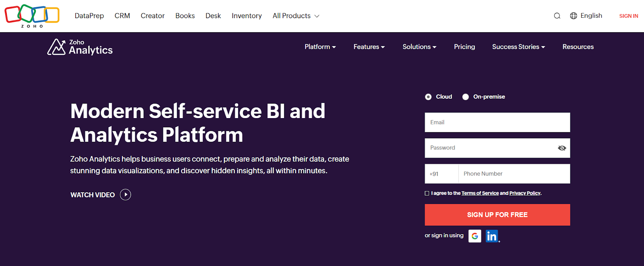Open the Resources page
The image size is (644, 266).
(x=578, y=47)
